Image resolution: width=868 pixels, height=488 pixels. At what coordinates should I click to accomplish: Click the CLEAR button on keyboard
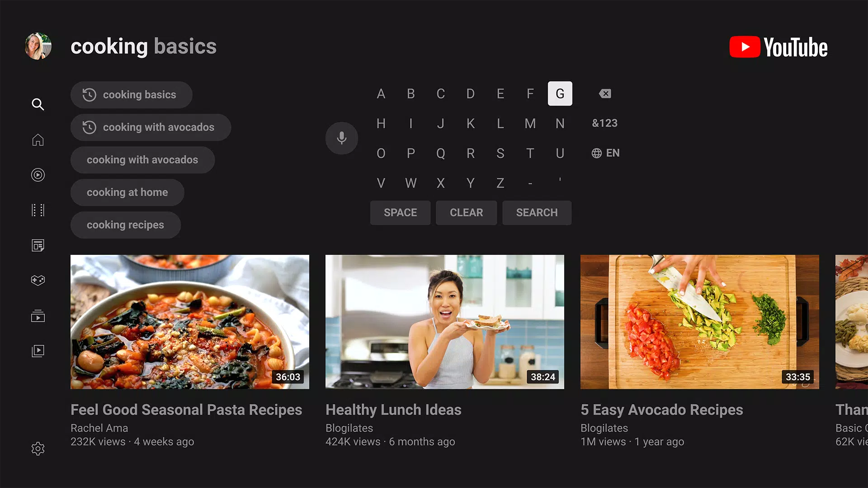[466, 212]
